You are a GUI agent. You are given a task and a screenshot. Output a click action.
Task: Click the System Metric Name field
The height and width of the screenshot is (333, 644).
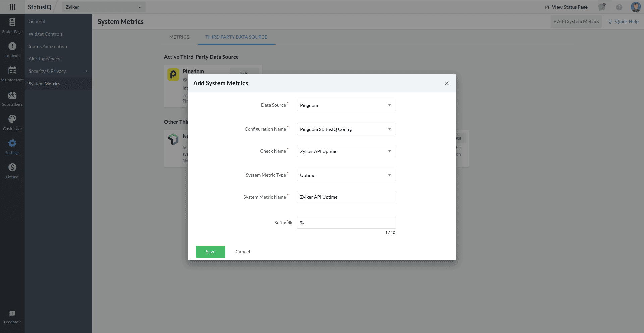click(346, 197)
